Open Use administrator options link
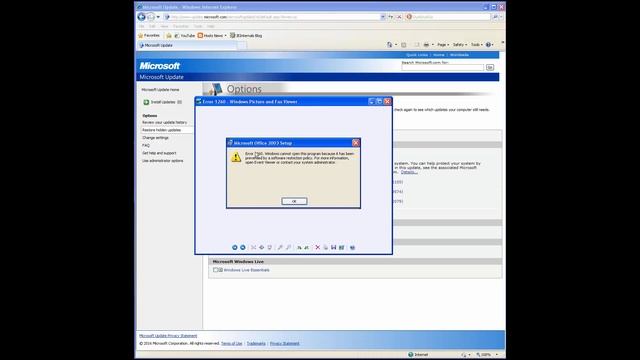 click(162, 161)
